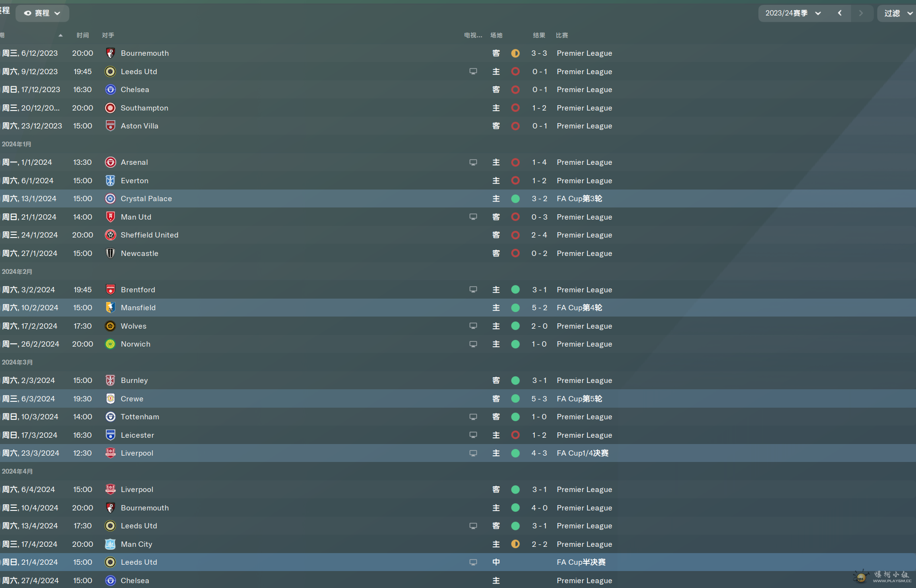Open the 过滤 filter dropdown
Screen dimensions: 916x588
pos(897,13)
